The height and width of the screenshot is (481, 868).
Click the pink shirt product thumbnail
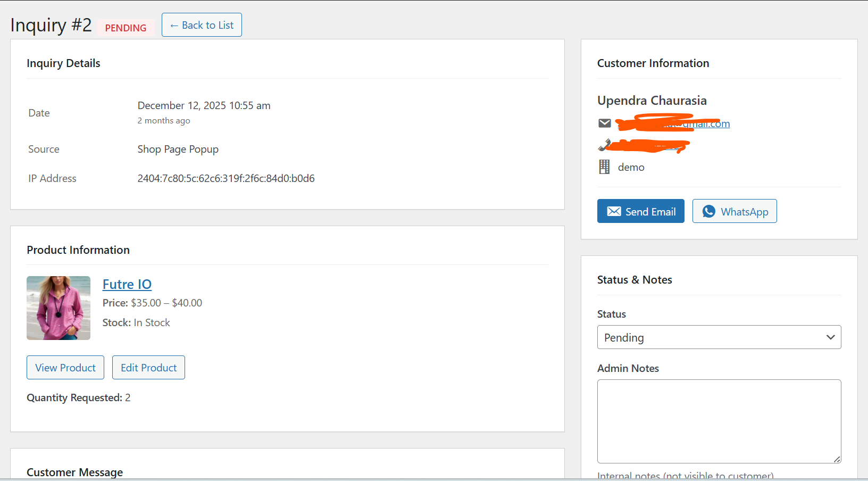click(59, 308)
